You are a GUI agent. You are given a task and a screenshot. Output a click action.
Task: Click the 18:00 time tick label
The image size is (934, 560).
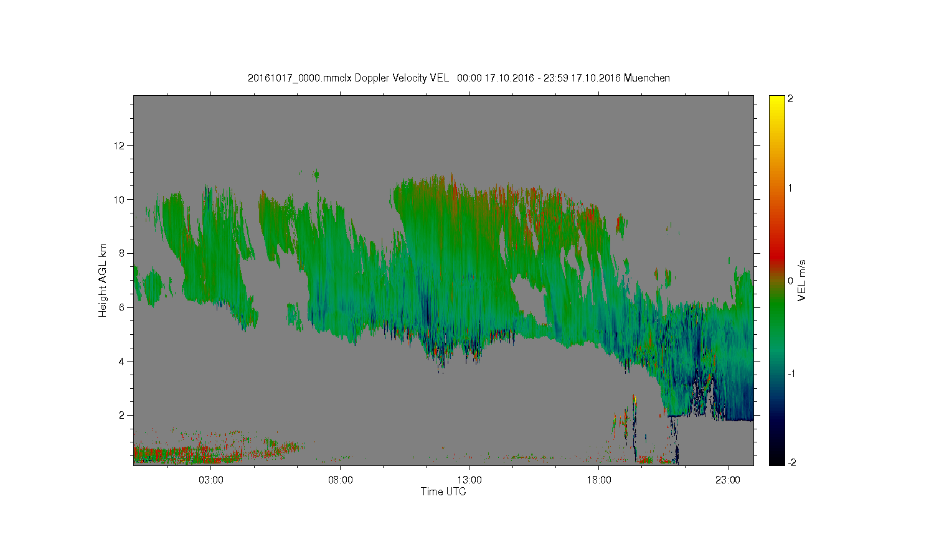coord(598,480)
